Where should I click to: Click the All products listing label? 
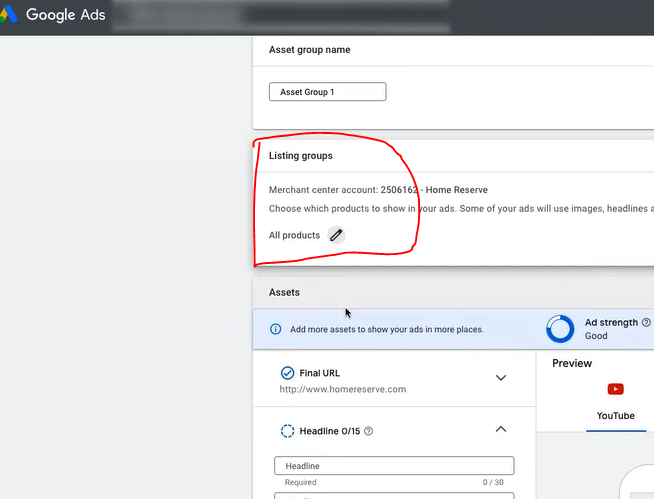click(x=294, y=235)
